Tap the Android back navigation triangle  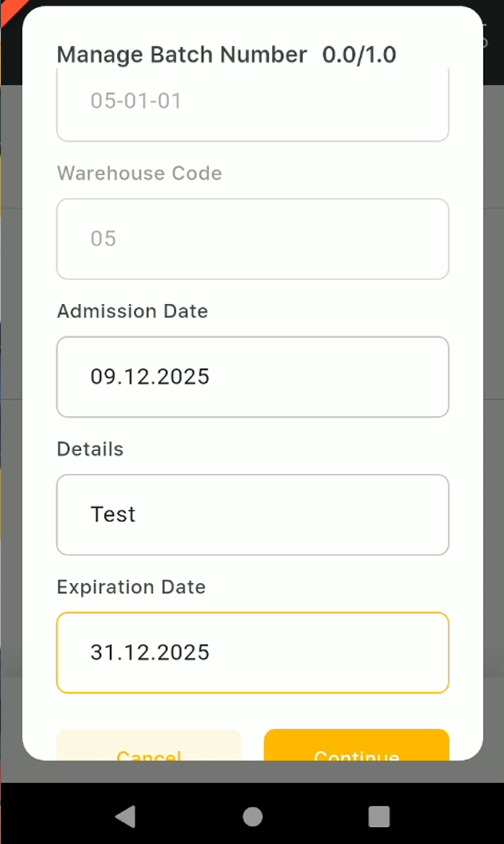126,817
